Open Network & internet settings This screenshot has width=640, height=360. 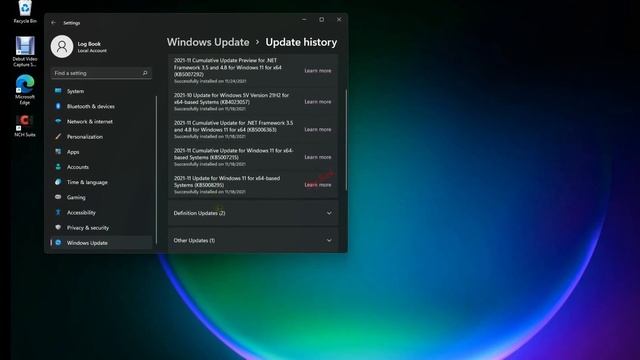pos(101,121)
